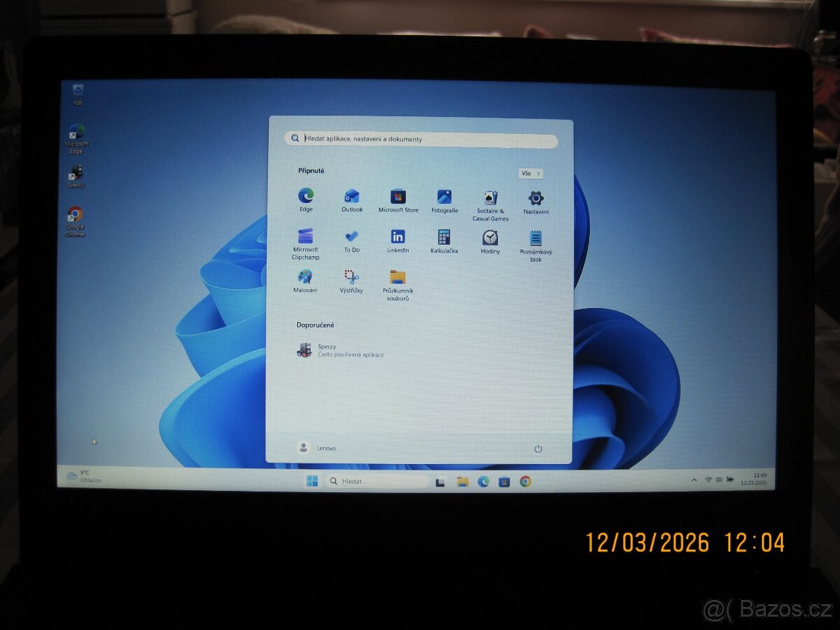Launch the Výstřižky snipping tool
The image size is (840, 630).
tap(351, 279)
